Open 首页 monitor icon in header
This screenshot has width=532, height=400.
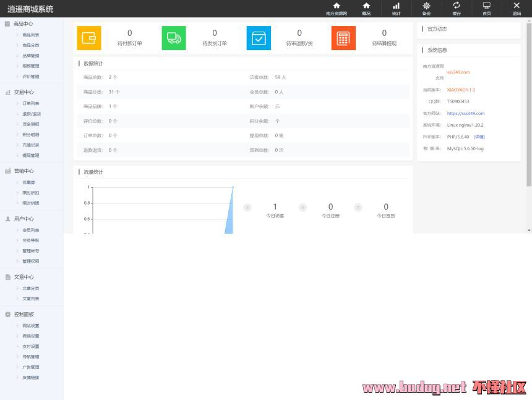pos(487,6)
